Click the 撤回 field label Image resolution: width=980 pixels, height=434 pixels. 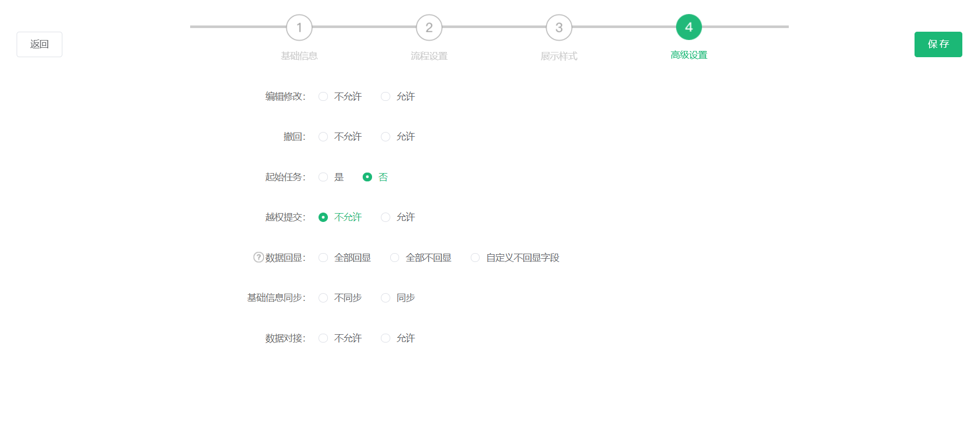[x=294, y=137]
